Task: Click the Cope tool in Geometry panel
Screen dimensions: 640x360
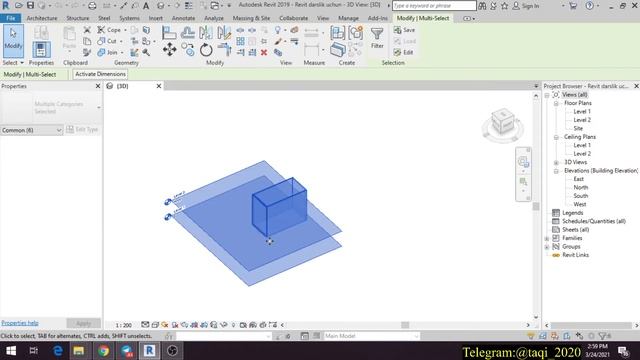Action: (109, 30)
